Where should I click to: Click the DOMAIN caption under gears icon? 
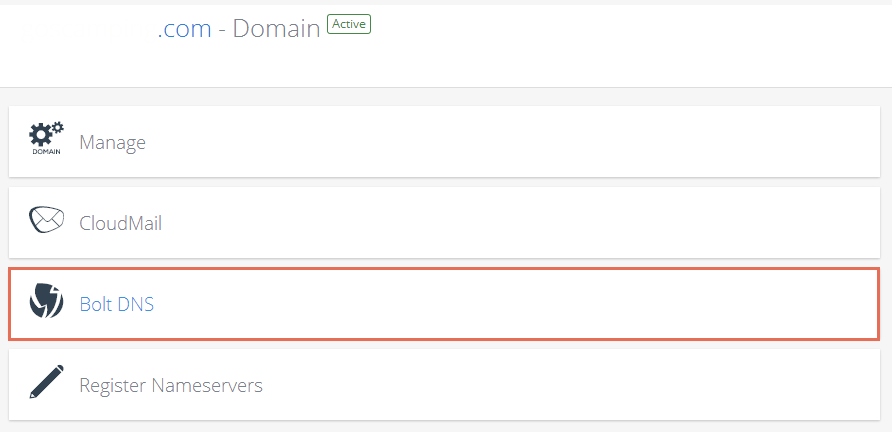[x=46, y=152]
